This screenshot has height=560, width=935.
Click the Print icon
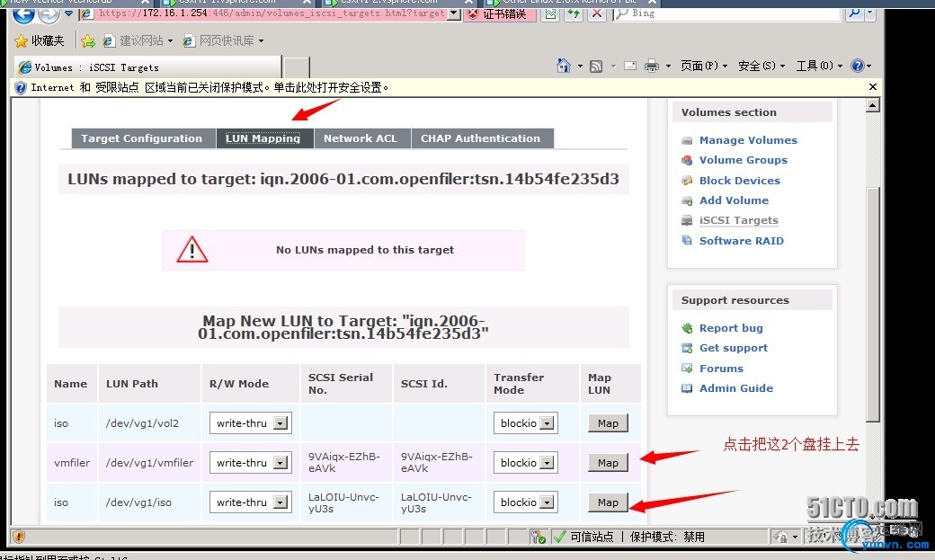coord(652,66)
